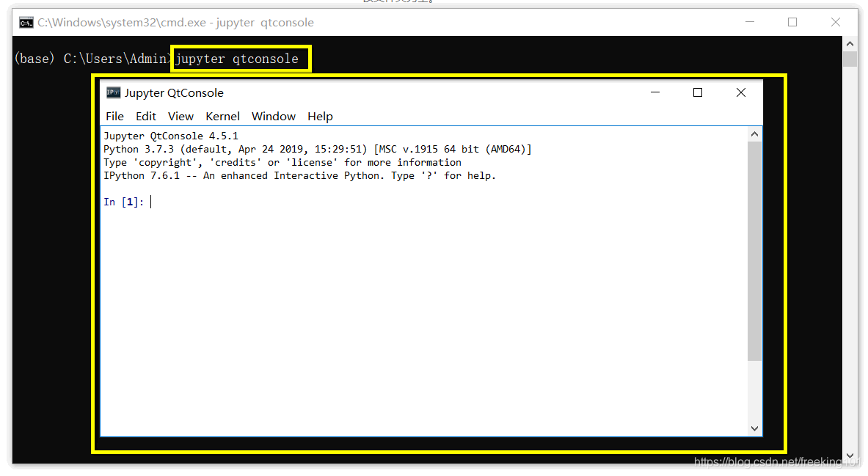Click cmd.exe scrollbar down arrow
This screenshot has width=868, height=476.
850,456
